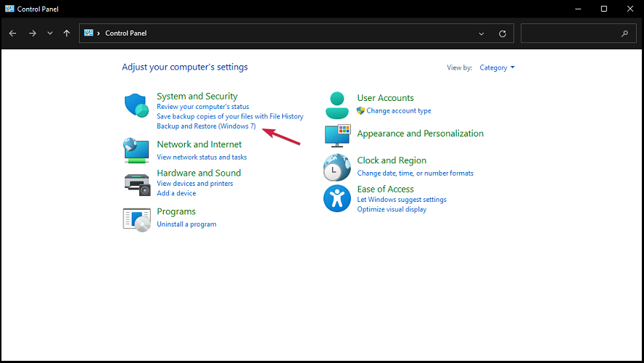The height and width of the screenshot is (363, 644).
Task: Click the search magnifier icon
Action: [x=624, y=33]
